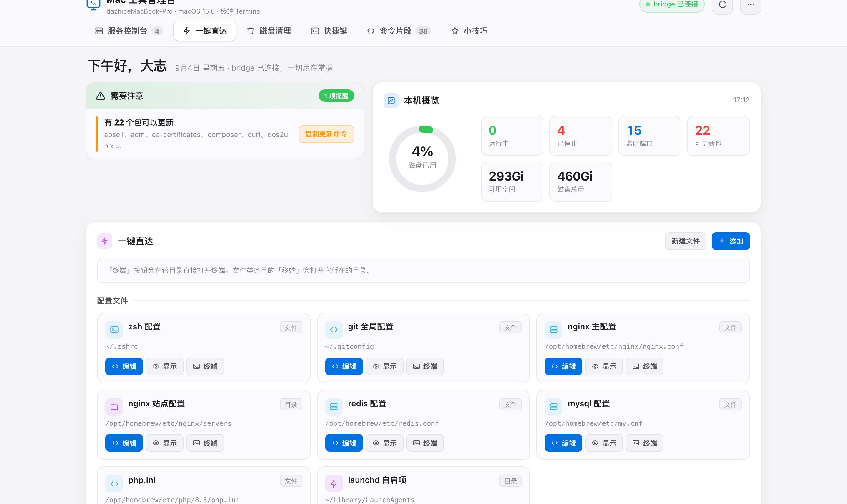
Task: Click the lightning icon beside 一键直达 heading
Action: pos(105,241)
